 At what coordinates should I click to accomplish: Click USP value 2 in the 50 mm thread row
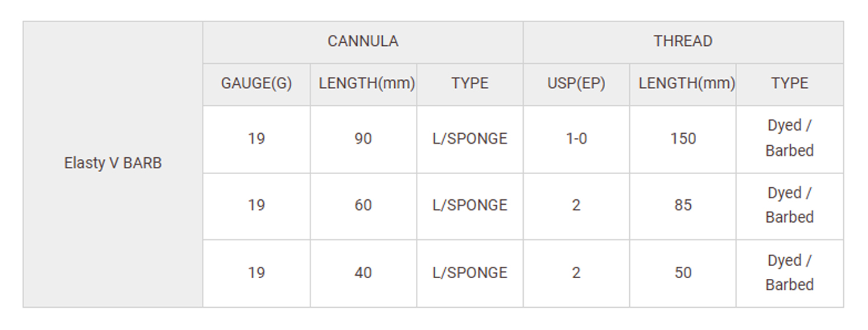576,273
